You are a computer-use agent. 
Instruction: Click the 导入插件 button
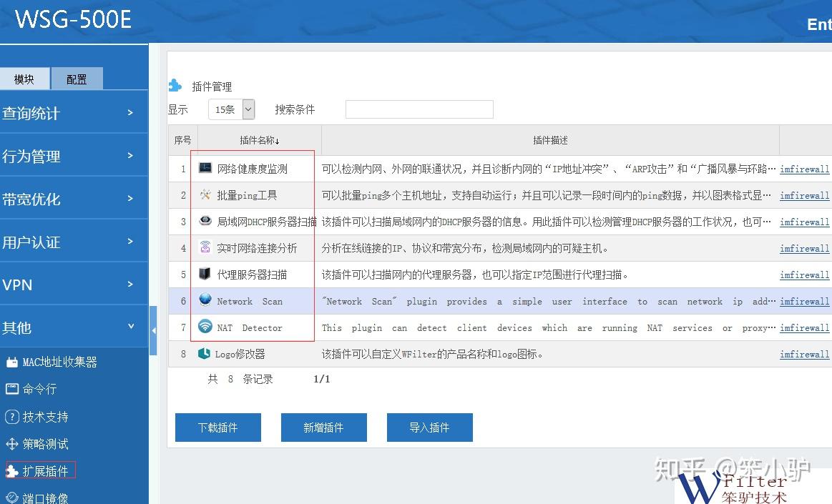coord(430,428)
